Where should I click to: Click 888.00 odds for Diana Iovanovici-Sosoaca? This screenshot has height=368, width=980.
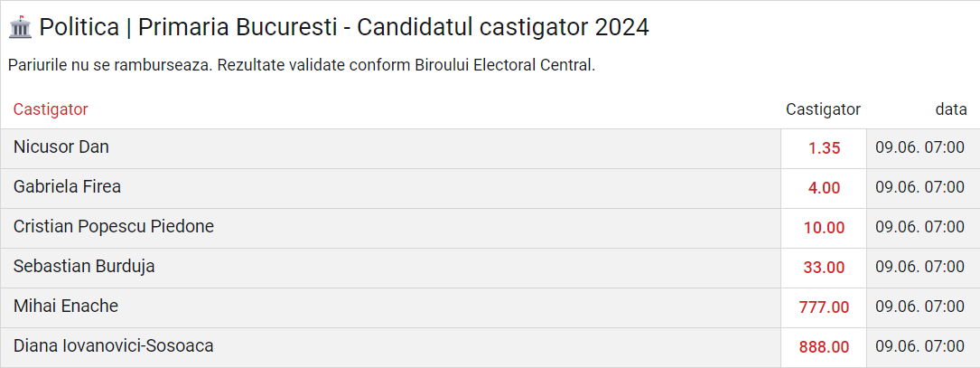(824, 347)
